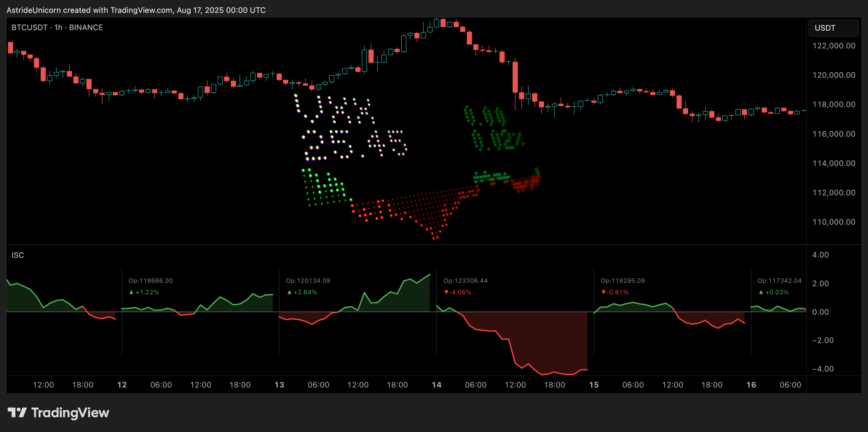Click date 13 on the time axis
The image size is (868, 432).
279,385
